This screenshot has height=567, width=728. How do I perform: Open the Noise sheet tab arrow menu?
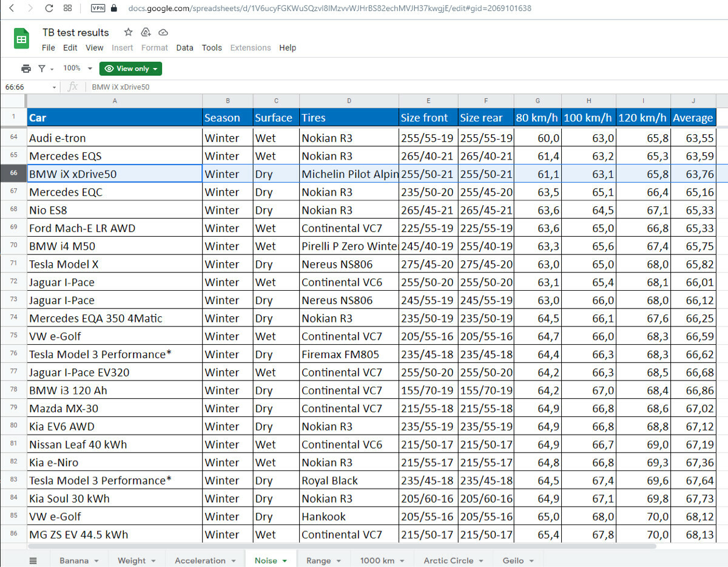pyautogui.click(x=284, y=560)
